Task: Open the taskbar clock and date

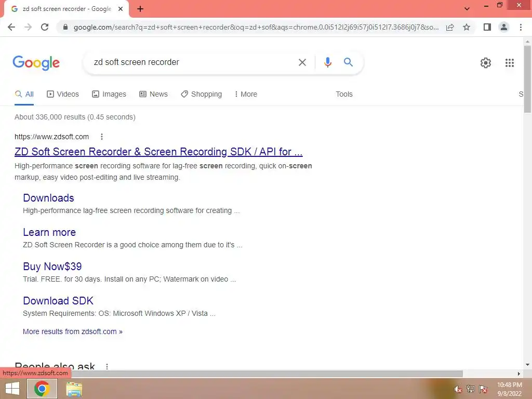Action: pyautogui.click(x=509, y=389)
